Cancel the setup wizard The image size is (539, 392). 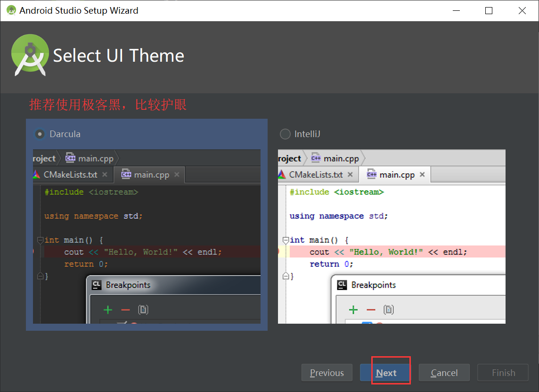pos(444,373)
